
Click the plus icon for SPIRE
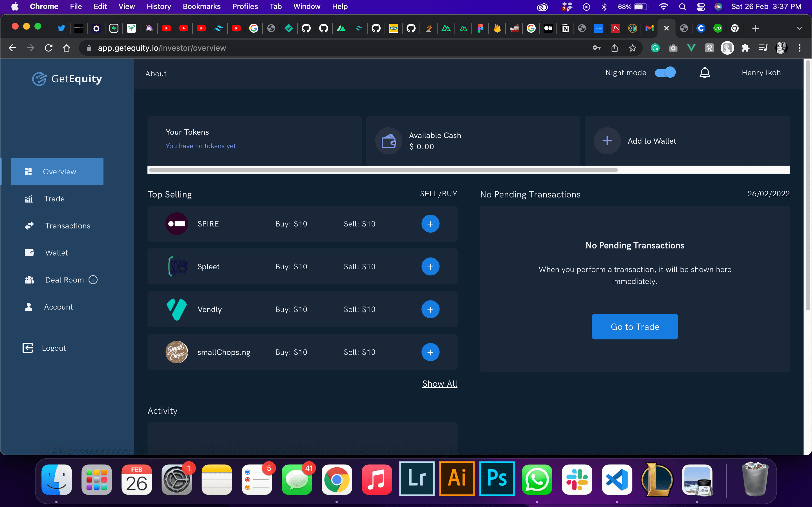[430, 224]
